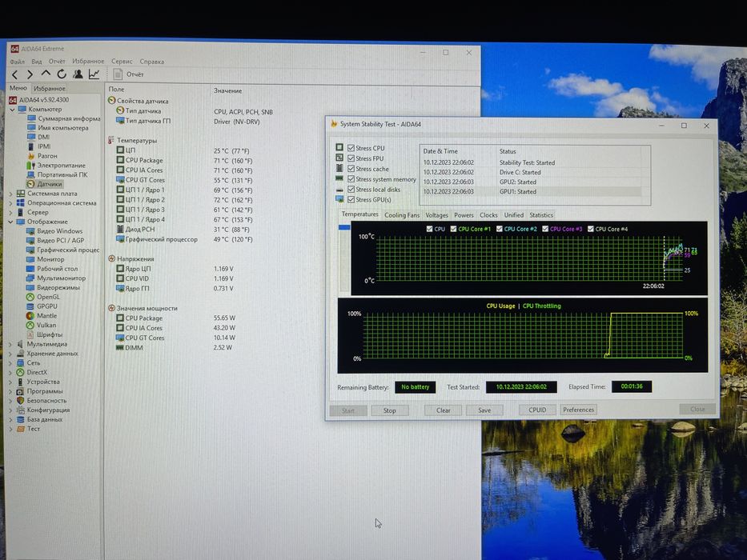This screenshot has height=560, width=747.
Task: Click the Save button
Action: (484, 410)
